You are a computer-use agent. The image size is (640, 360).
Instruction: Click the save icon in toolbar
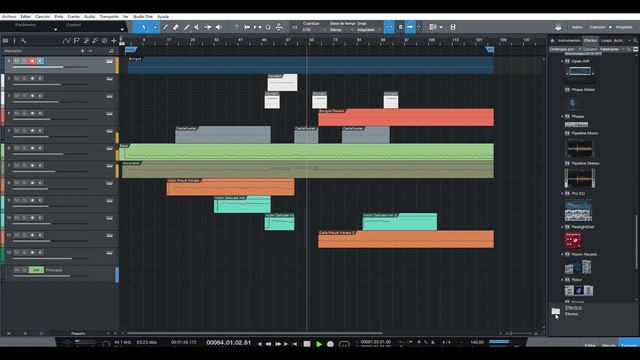click(x=453, y=27)
